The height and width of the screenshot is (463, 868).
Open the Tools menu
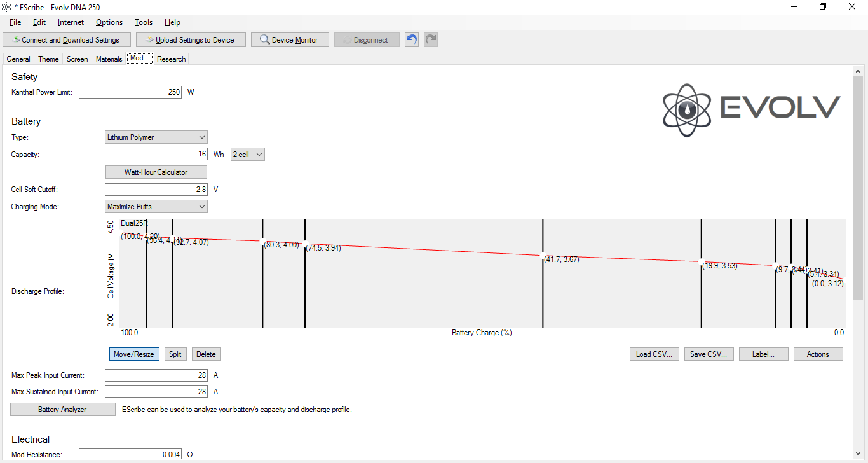click(143, 22)
